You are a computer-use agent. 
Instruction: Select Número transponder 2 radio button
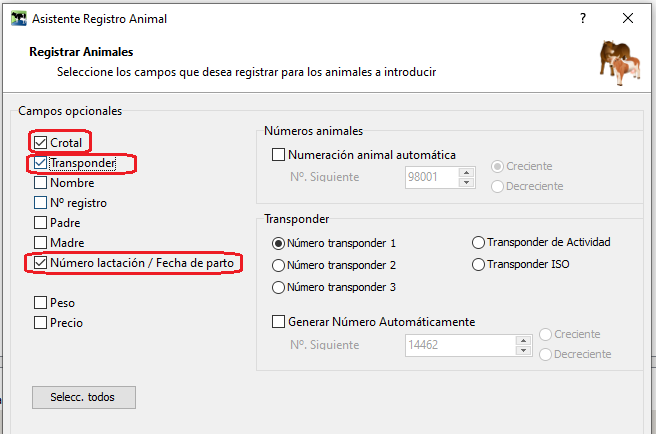(278, 265)
